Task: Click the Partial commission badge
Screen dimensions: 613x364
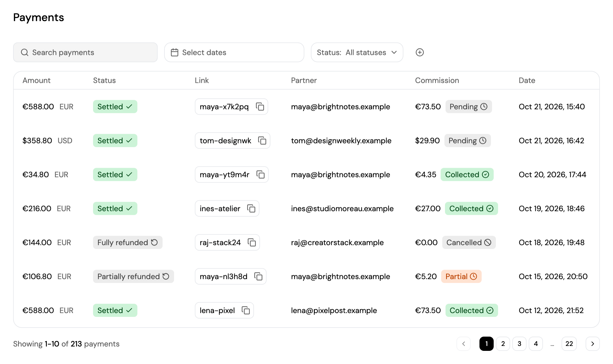Action: pyautogui.click(x=461, y=276)
